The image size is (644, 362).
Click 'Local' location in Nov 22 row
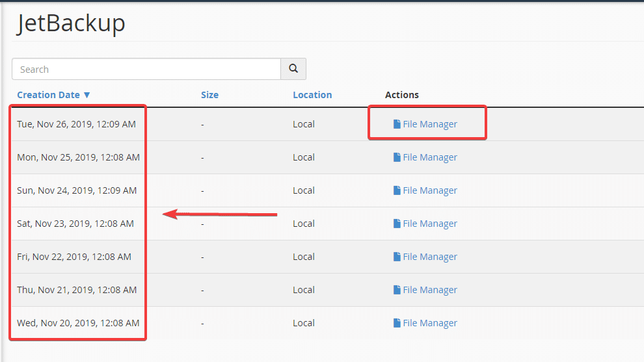[x=304, y=257]
